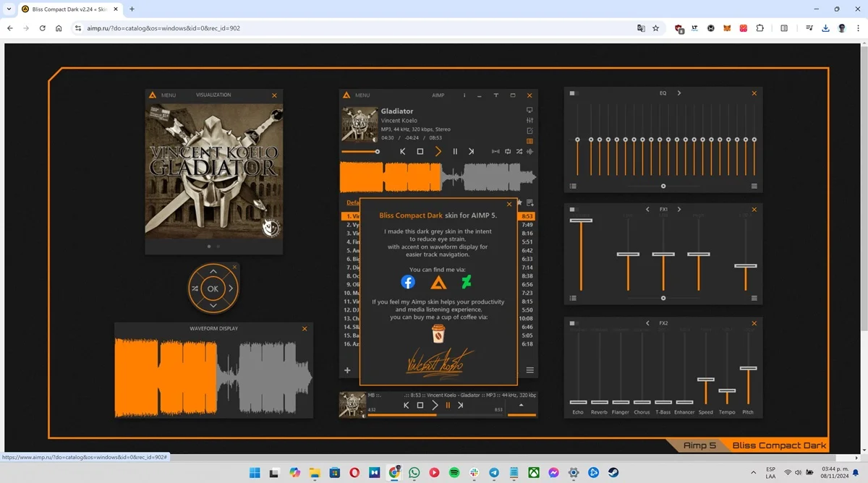The width and height of the screenshot is (868, 483).
Task: Click the Gladiator album art in visualization panel
Action: pyautogui.click(x=213, y=170)
